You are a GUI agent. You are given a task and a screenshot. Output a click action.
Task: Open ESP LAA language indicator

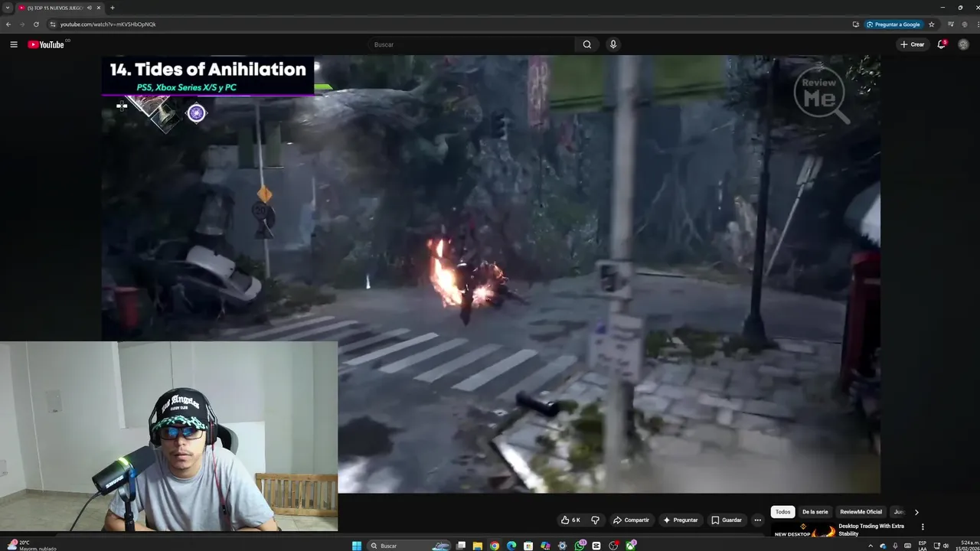[x=923, y=546]
